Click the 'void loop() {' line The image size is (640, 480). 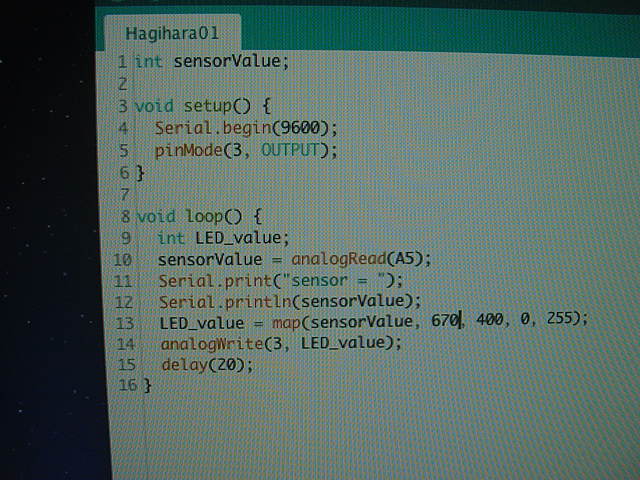[199, 216]
